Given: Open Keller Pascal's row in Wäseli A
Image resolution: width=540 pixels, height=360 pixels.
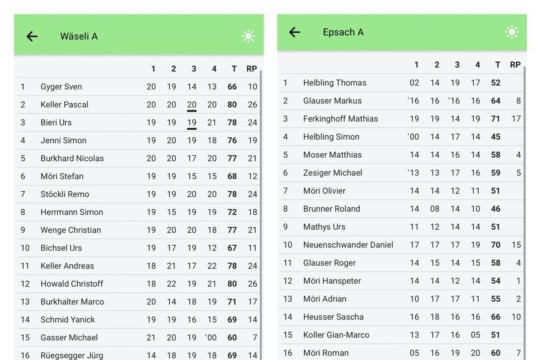Looking at the screenshot, I should pos(139,105).
